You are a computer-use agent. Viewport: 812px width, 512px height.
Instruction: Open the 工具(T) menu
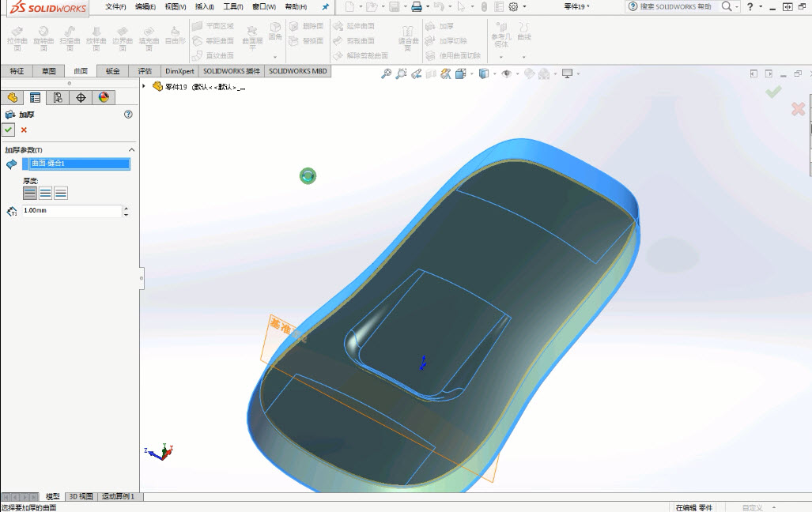(233, 7)
